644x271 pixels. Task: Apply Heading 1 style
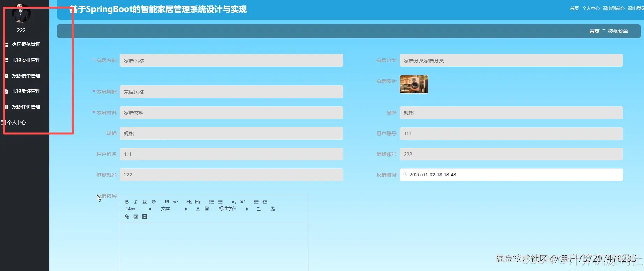click(x=189, y=202)
